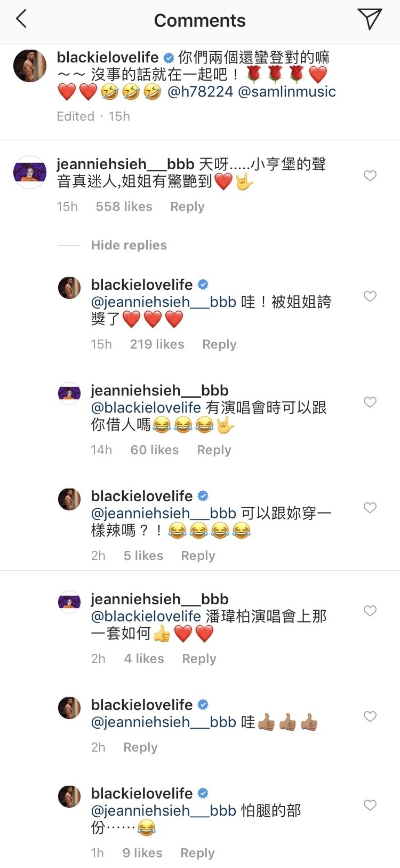View the 558 likes list
This screenshot has height=868, width=400.
(x=124, y=207)
